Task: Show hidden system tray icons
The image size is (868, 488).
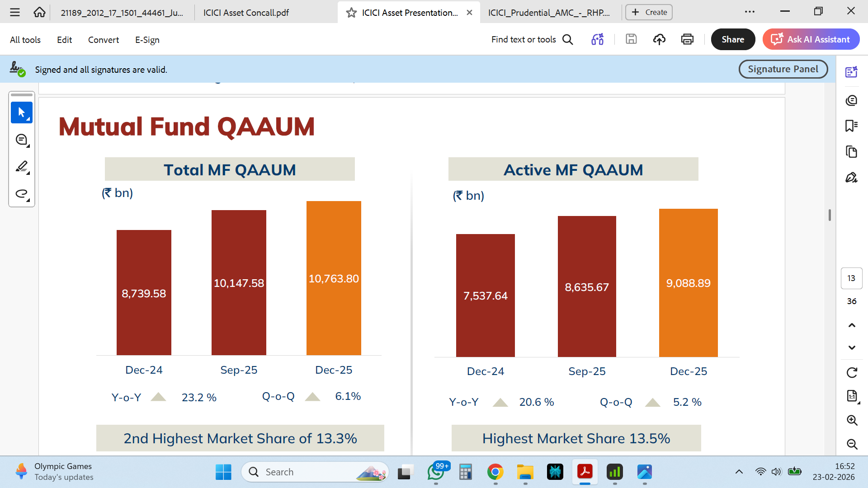Action: 739,472
